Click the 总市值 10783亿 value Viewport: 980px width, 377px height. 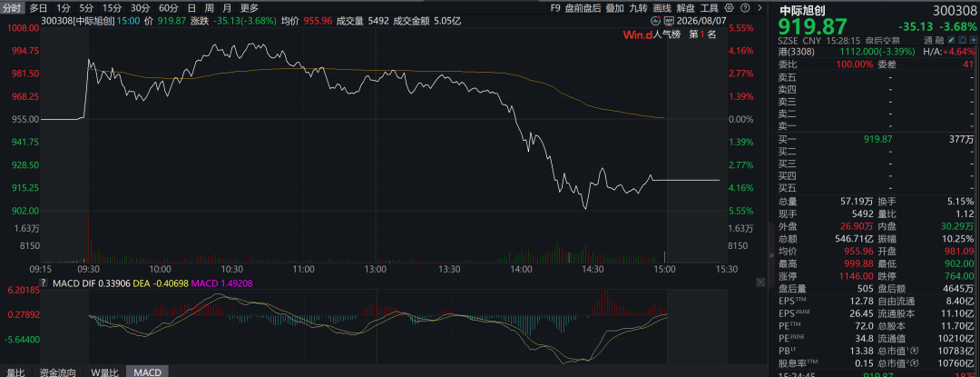coord(957,350)
